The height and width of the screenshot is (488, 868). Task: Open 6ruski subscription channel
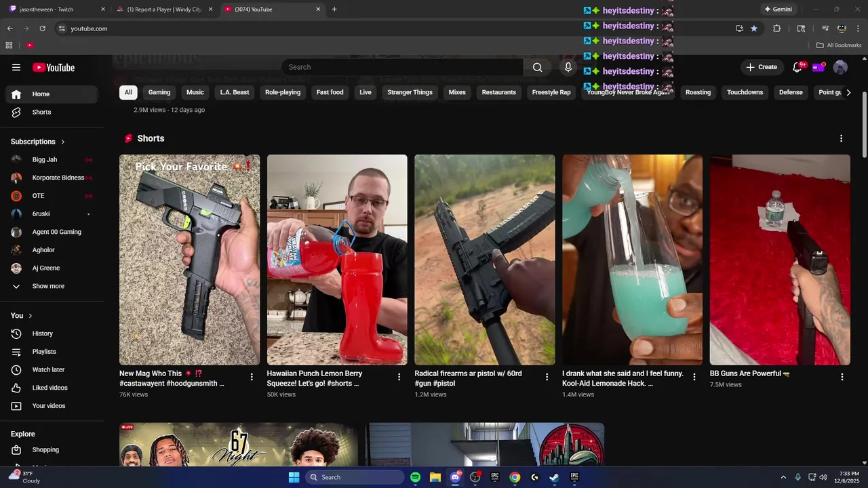tap(52, 213)
